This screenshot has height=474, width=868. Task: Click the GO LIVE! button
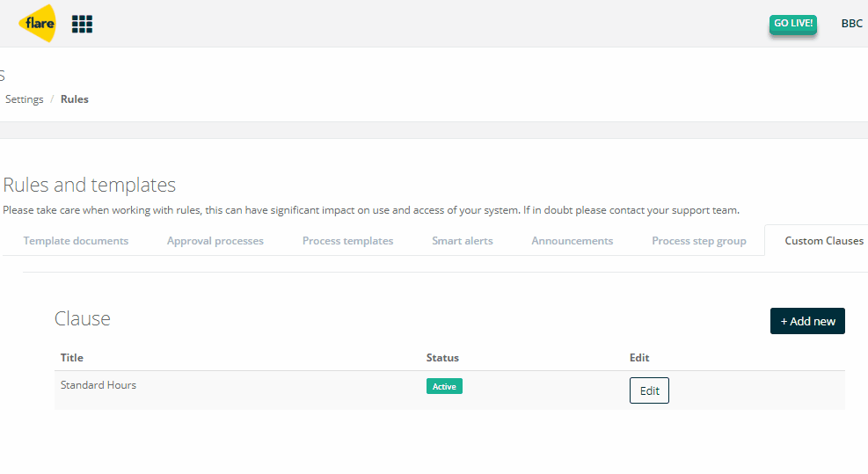tap(792, 24)
